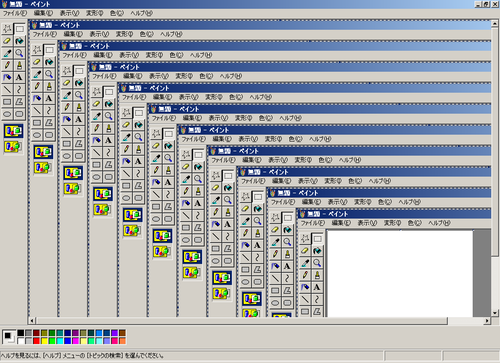Select the Brush tool in outer toolbox

point(20,65)
